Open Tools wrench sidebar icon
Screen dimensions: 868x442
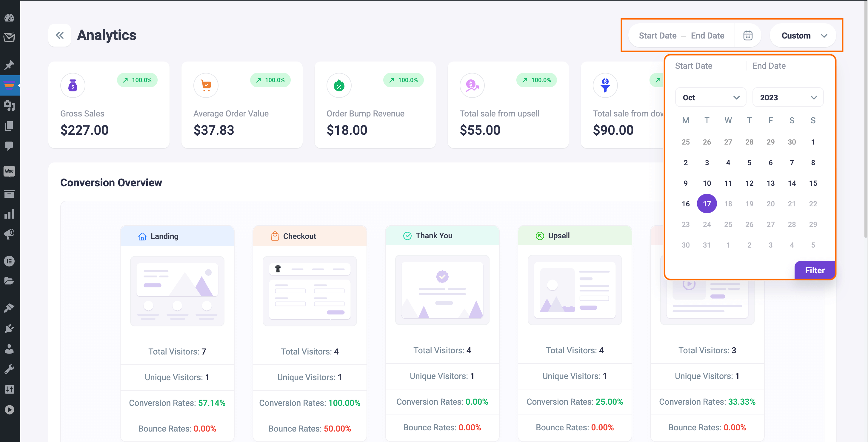[10, 369]
